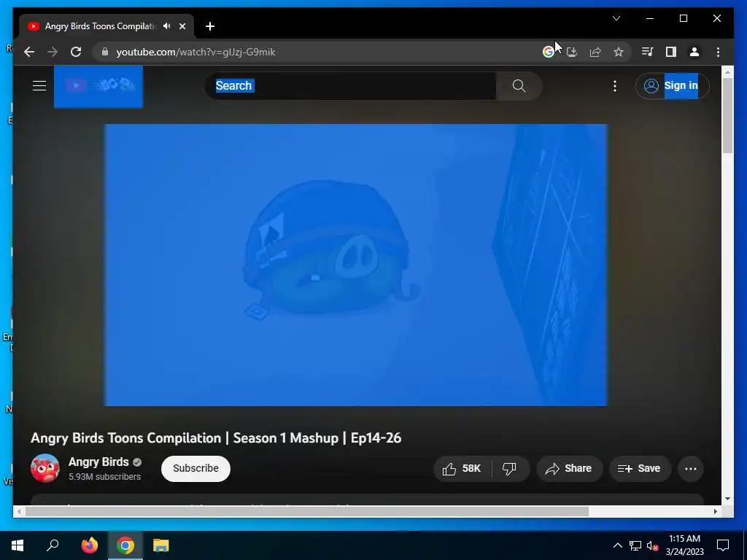This screenshot has width=747, height=560.
Task: Open the tab search chevron
Action: [x=616, y=18]
